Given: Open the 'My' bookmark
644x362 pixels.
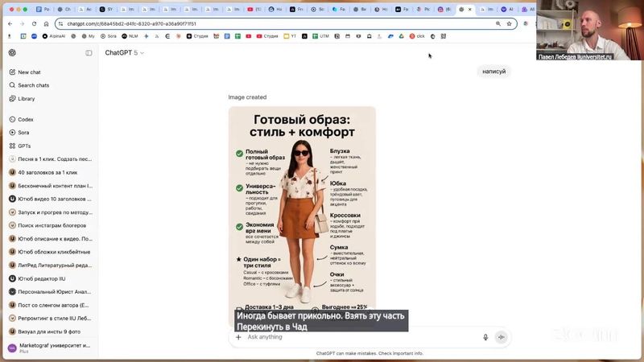Looking at the screenshot, I should coord(88,36).
